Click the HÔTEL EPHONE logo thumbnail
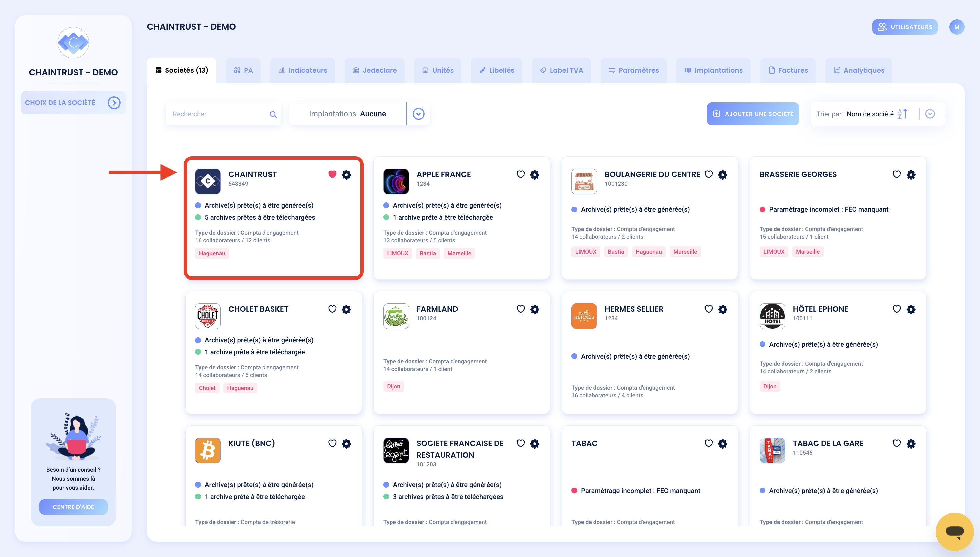 [x=772, y=316]
